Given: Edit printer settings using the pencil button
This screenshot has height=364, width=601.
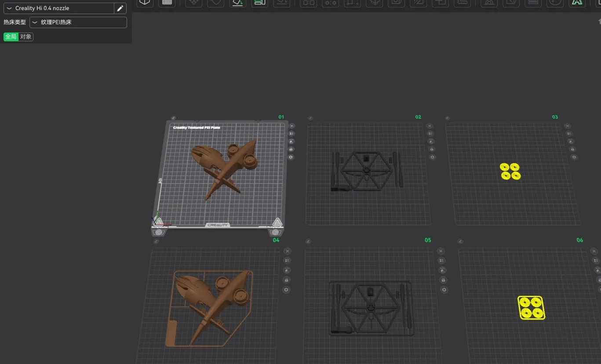Looking at the screenshot, I should pos(120,8).
